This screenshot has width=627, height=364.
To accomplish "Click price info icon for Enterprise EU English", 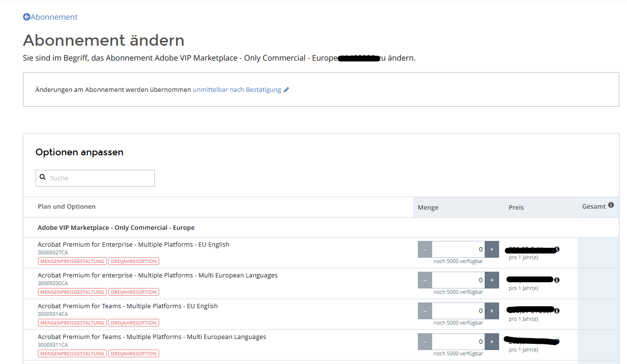I will pyautogui.click(x=557, y=249).
